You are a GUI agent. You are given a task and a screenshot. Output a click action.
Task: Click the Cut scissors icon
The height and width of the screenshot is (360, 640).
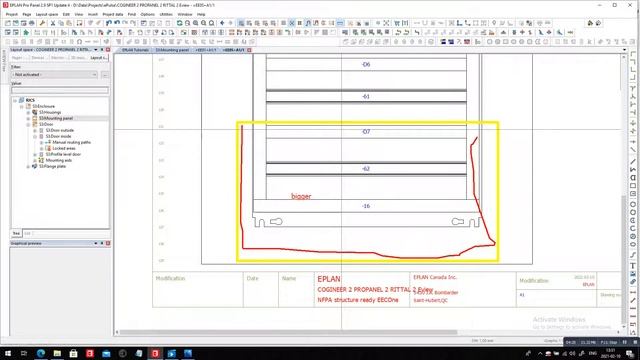(53, 23)
